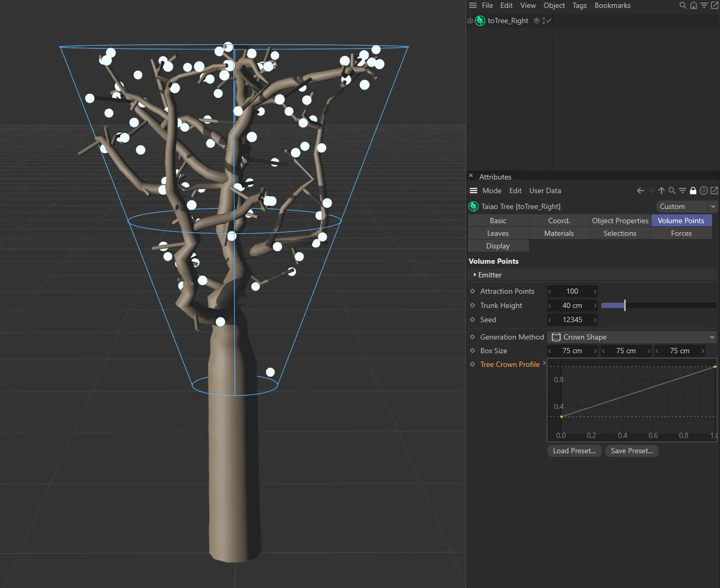Click the Load Preset button
Viewport: 720px width, 588px height.
click(x=574, y=451)
